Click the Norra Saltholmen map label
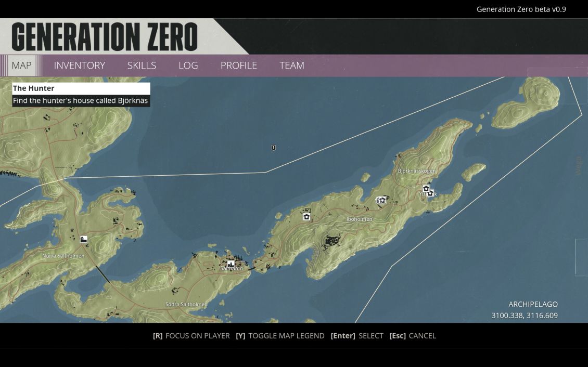The height and width of the screenshot is (367, 588). pos(63,256)
